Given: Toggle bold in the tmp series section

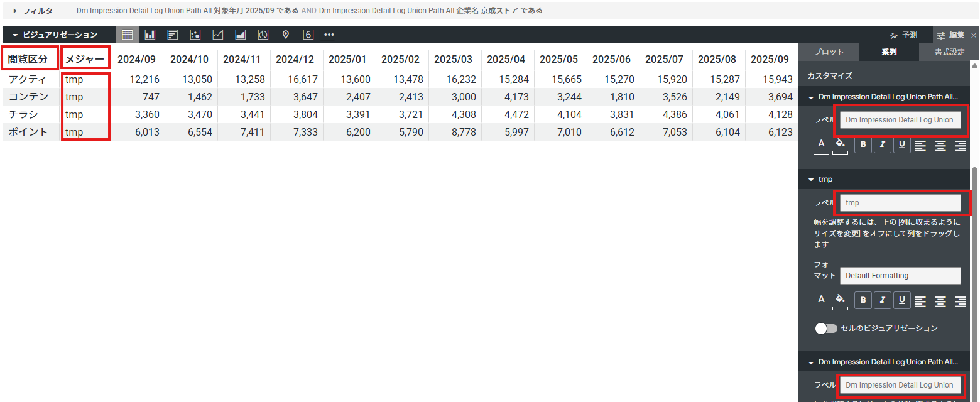Looking at the screenshot, I should (863, 301).
